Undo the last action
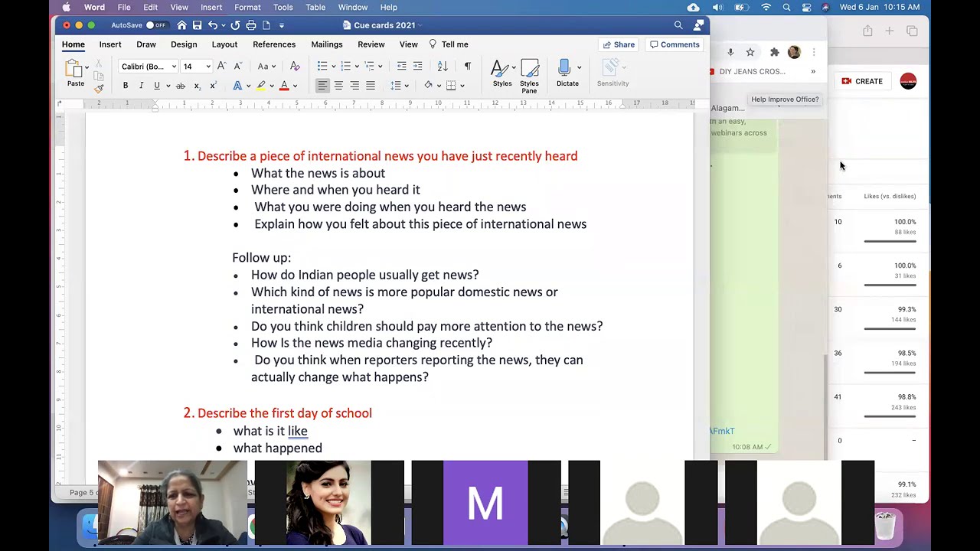 pos(213,25)
